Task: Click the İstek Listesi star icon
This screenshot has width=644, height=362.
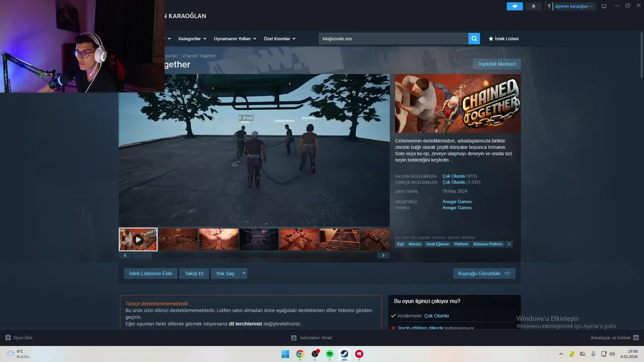Action: (x=491, y=39)
